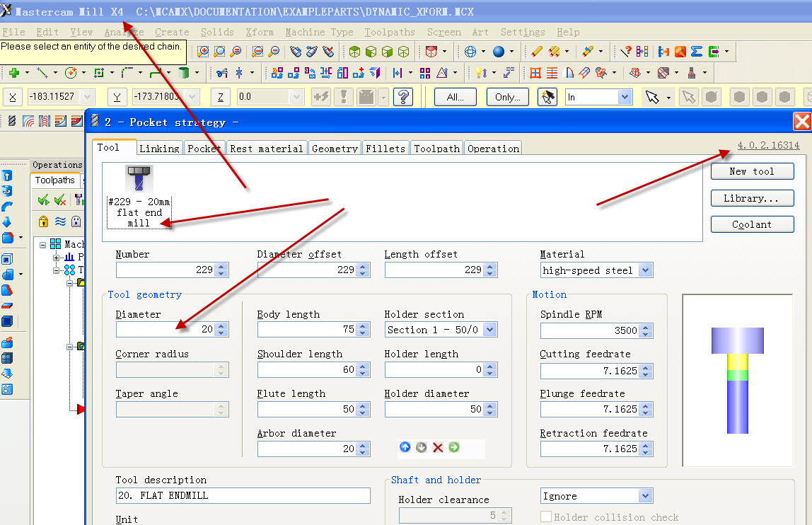Screen dimensions: 812x525
Task: Click the Unzoom previous magnifier icon
Action: tap(257, 52)
